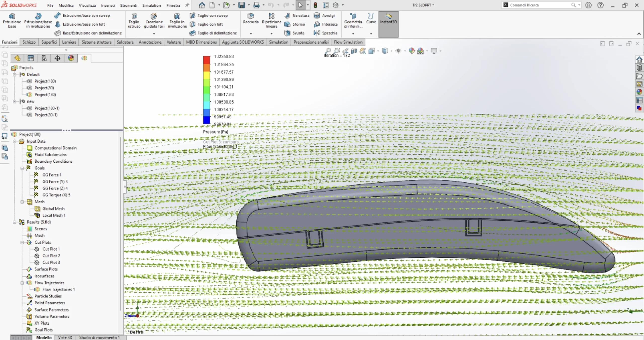Open the DisplayManager color sphere tab
Image resolution: width=644 pixels, height=340 pixels.
pos(71,58)
